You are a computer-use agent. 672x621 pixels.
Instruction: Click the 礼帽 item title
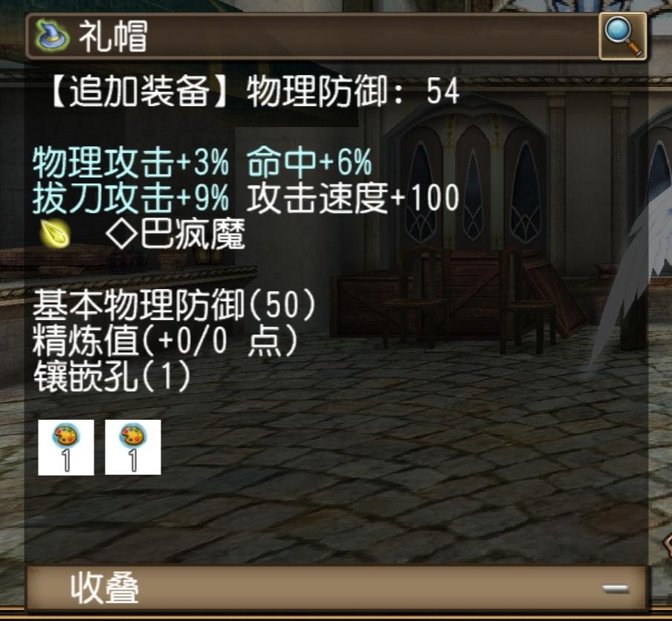(113, 37)
